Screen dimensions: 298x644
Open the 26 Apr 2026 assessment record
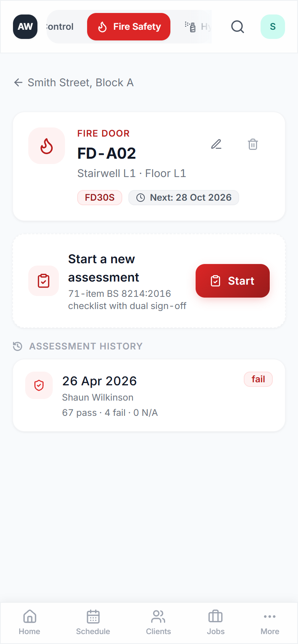(x=149, y=395)
